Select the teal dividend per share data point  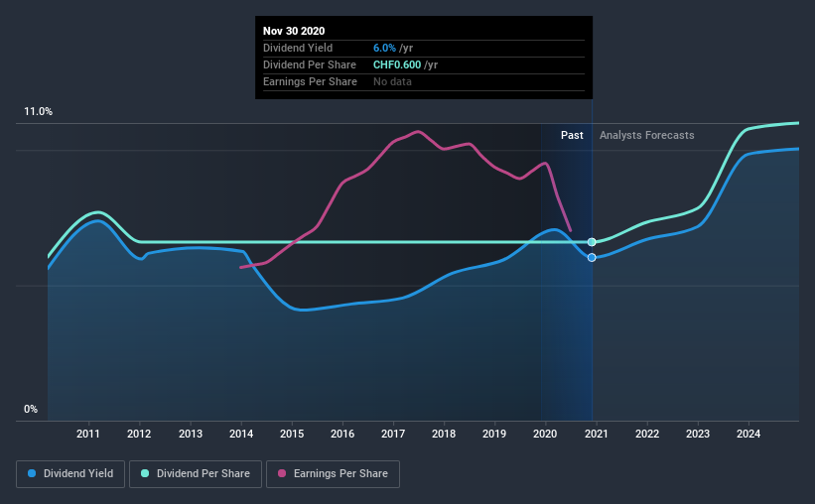coord(592,242)
